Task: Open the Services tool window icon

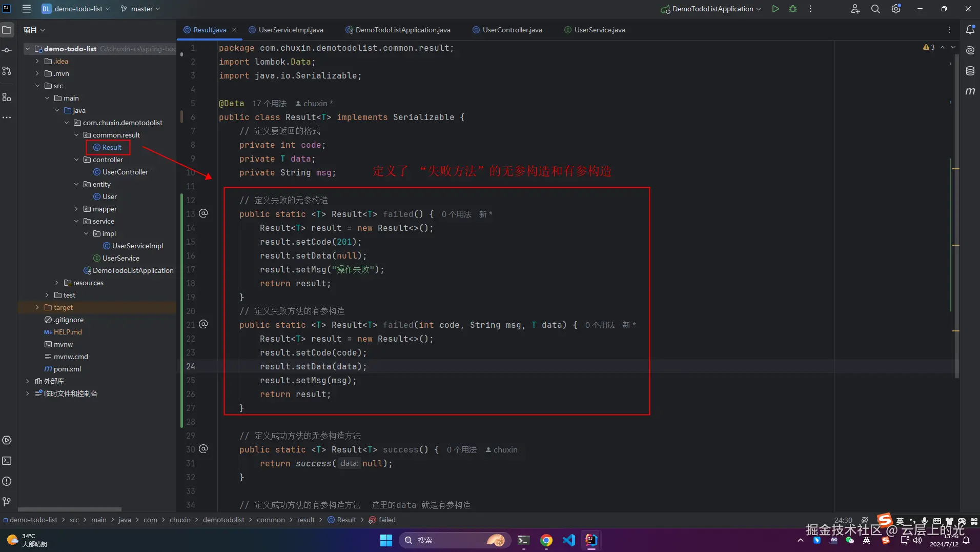Action: (7, 440)
